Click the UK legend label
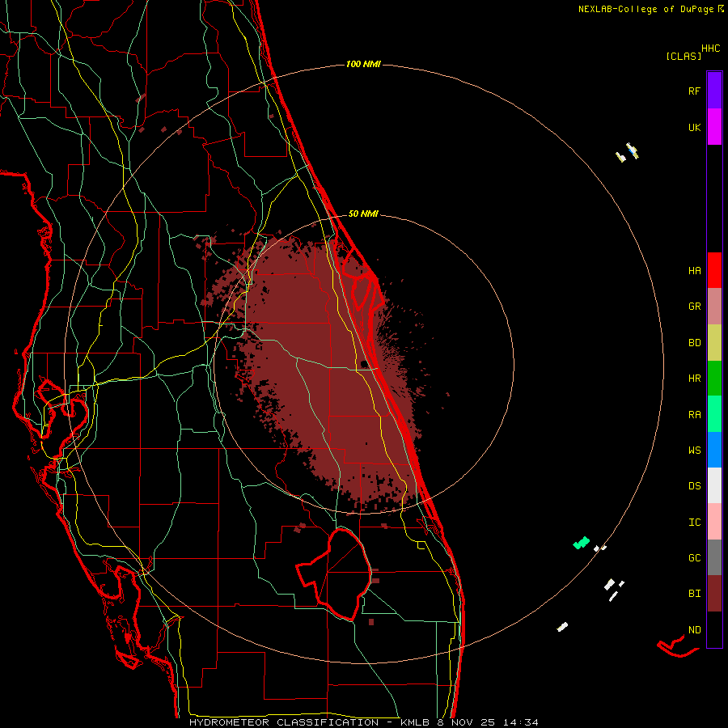 click(694, 127)
